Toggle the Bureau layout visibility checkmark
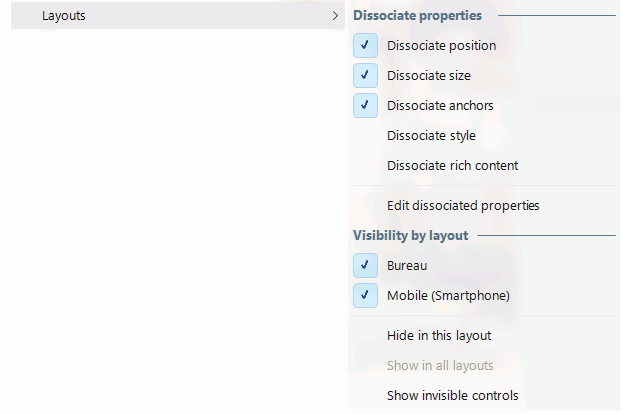 coord(365,265)
